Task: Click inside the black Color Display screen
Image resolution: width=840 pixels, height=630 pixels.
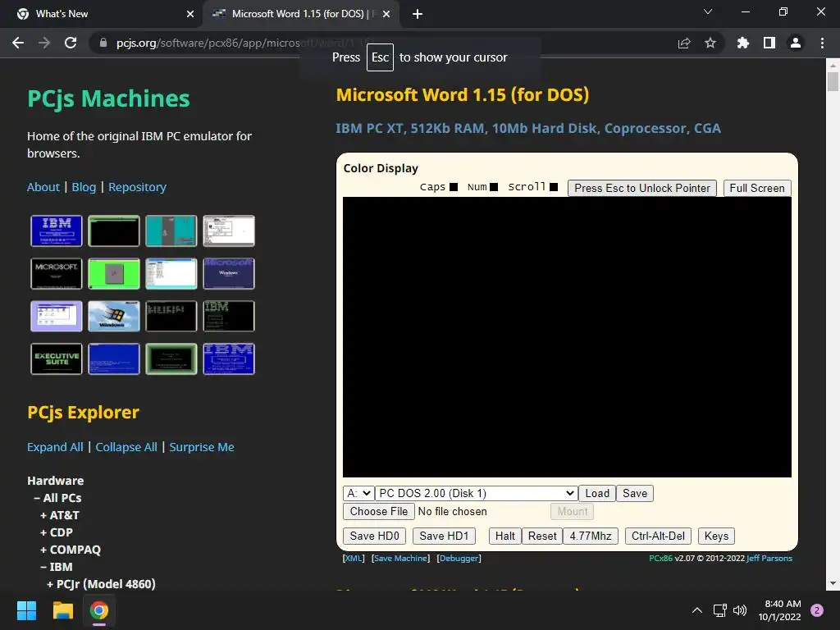Action: 567,337
